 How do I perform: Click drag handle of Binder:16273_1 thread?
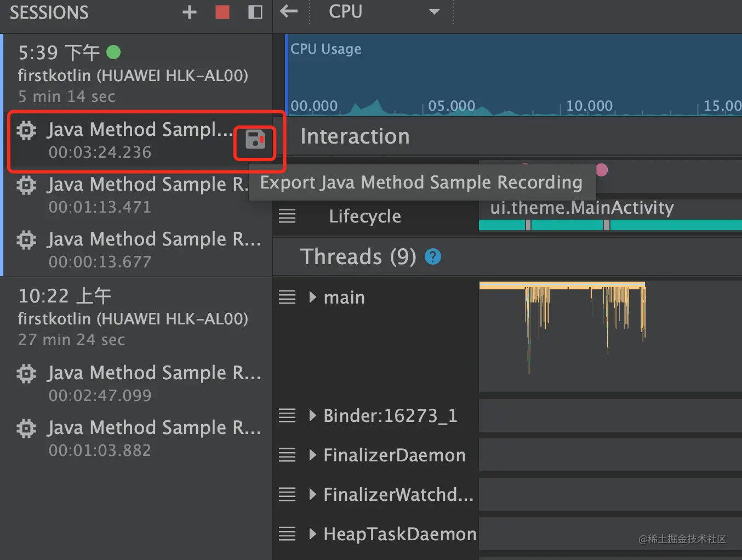click(x=287, y=415)
